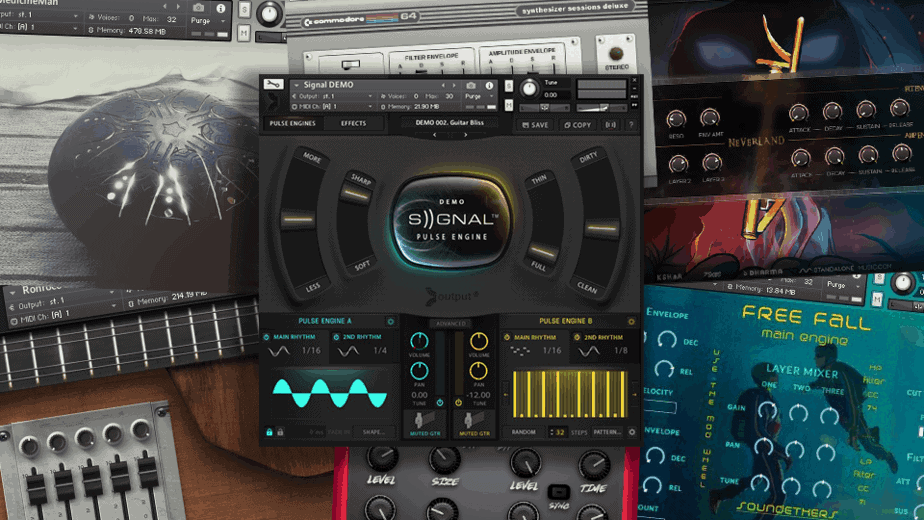Adjust the yellow Engine B PAN knob
This screenshot has height=520, width=924.
[x=478, y=371]
